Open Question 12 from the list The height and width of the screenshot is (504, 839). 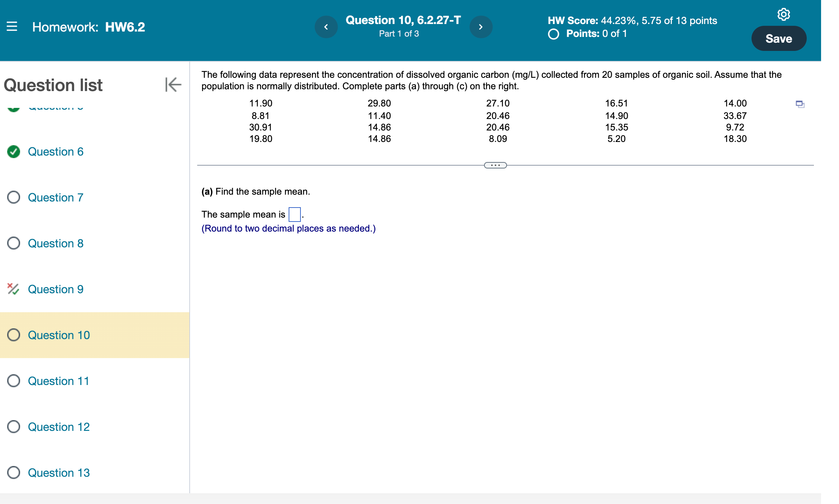pos(59,427)
